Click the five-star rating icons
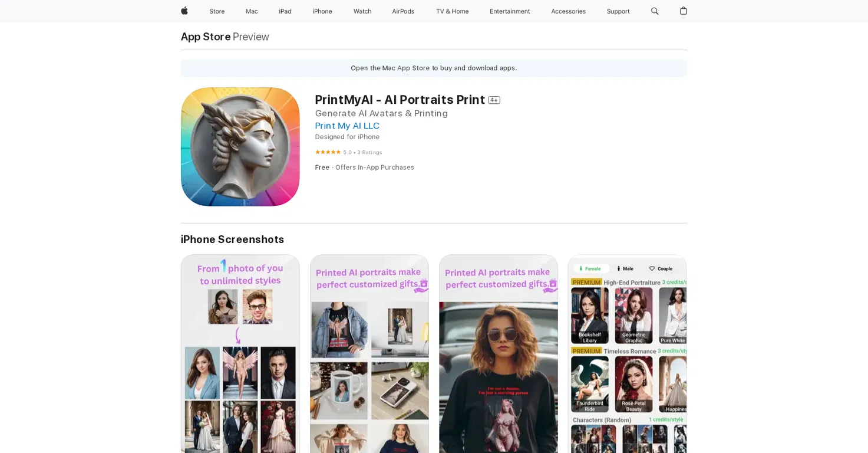Image resolution: width=868 pixels, height=453 pixels. pos(328,152)
